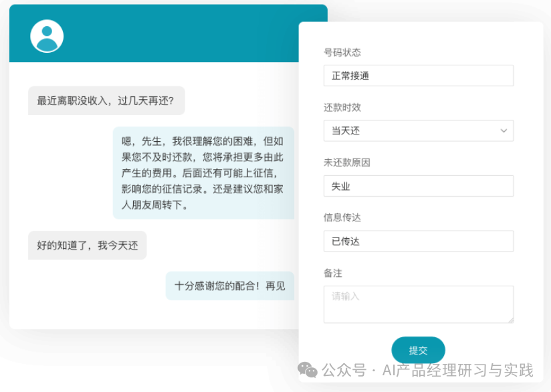Image resolution: width=551 pixels, height=392 pixels.
Task: Click the user avatar icon in chat header
Action: [47, 36]
